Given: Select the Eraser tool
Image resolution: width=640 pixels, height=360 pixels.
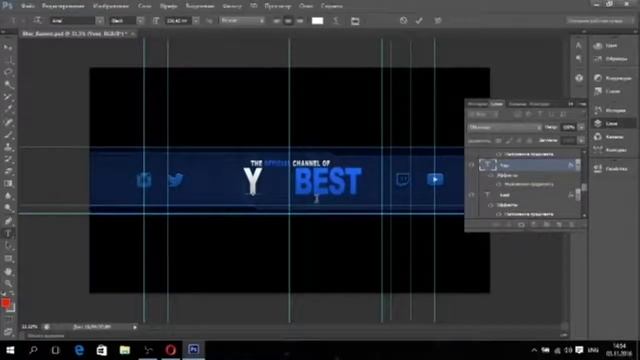Looking at the screenshot, I should [8, 171].
